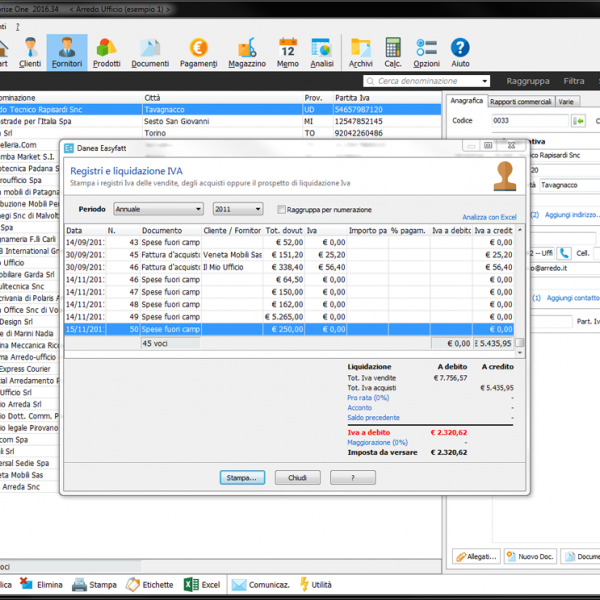Sort by the Data column header in dialog
The image size is (600, 600).
coord(85,230)
